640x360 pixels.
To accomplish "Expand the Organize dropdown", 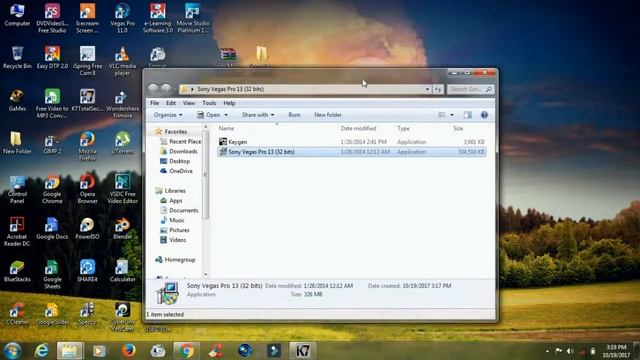I will pyautogui.click(x=168, y=115).
